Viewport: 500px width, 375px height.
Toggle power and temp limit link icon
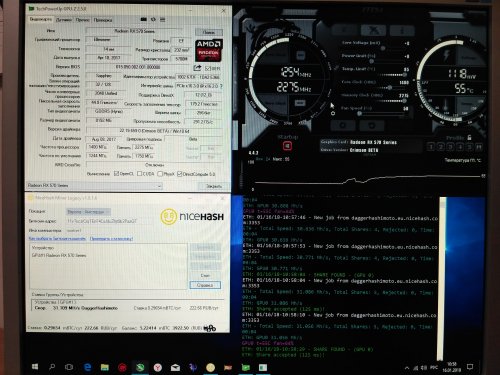click(337, 68)
